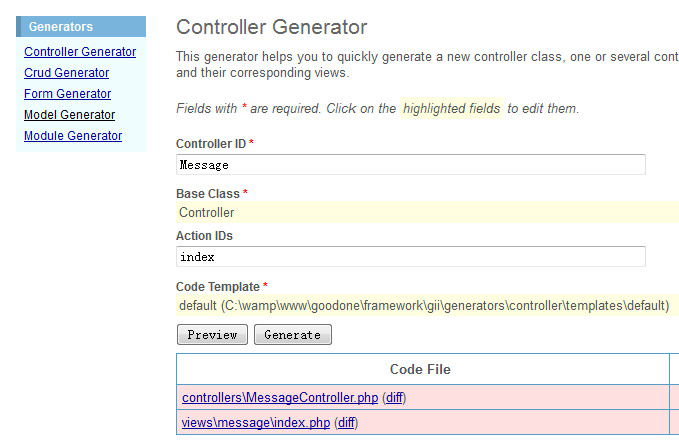Open the Form Generator link
The image size is (679, 447).
68,94
